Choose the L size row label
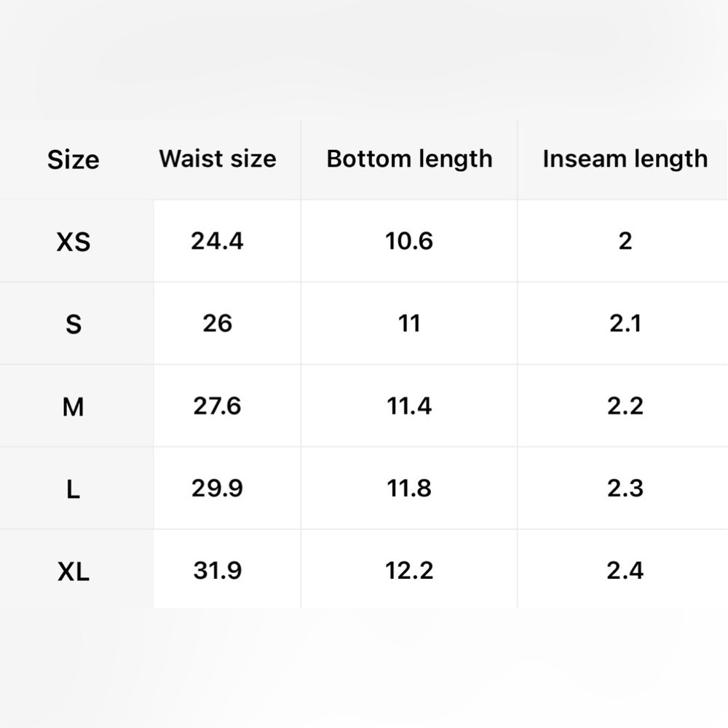Image resolution: width=728 pixels, height=728 pixels. pyautogui.click(x=74, y=489)
